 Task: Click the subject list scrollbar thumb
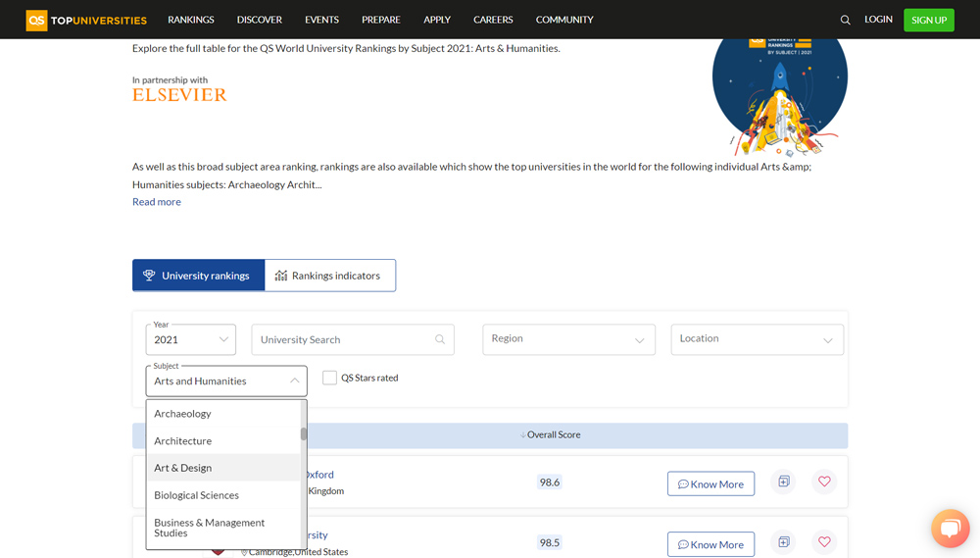tap(304, 433)
